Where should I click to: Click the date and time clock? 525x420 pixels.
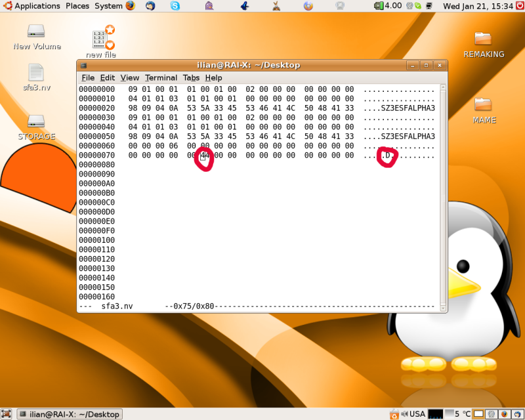(477, 6)
